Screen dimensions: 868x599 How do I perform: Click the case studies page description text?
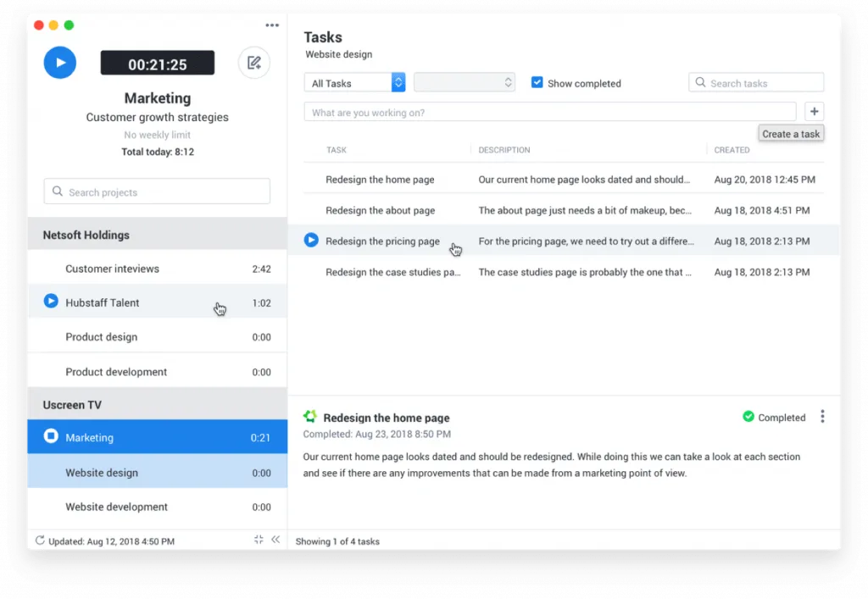pyautogui.click(x=585, y=272)
